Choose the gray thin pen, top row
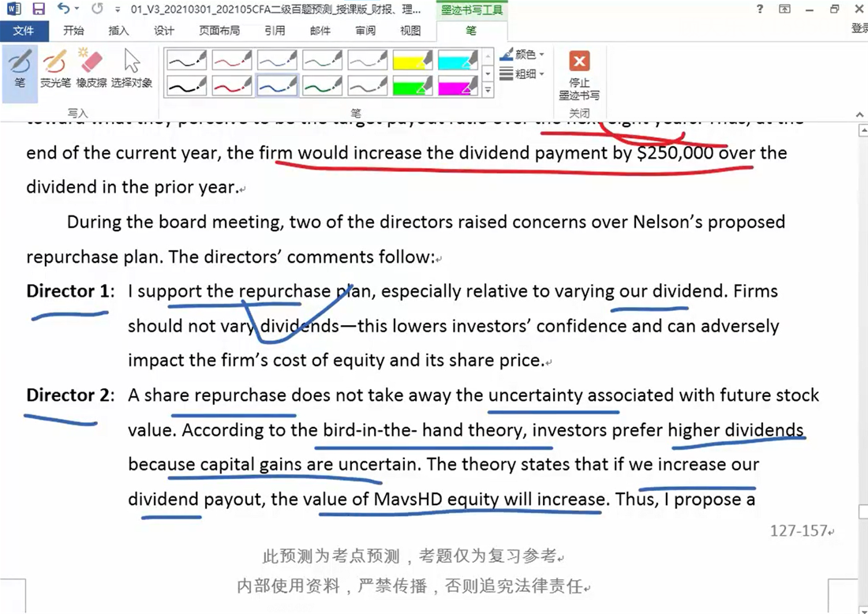868x614 pixels. [x=368, y=59]
